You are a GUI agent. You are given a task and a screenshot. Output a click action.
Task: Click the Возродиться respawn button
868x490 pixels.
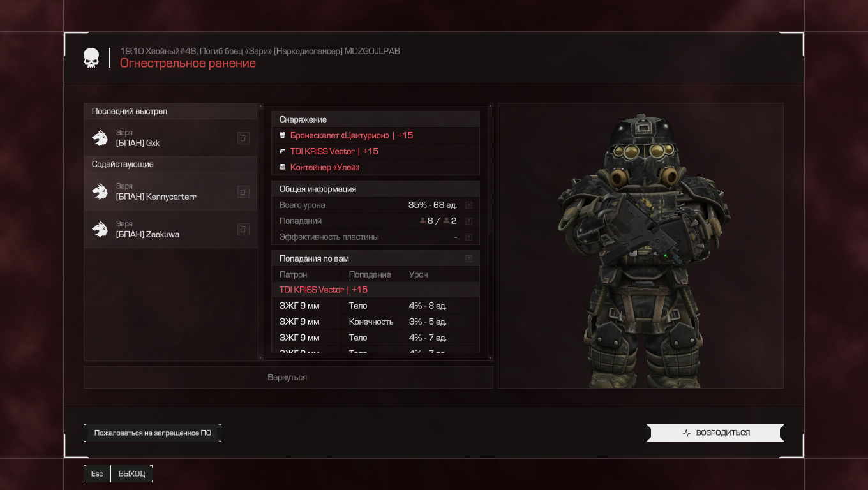click(715, 433)
